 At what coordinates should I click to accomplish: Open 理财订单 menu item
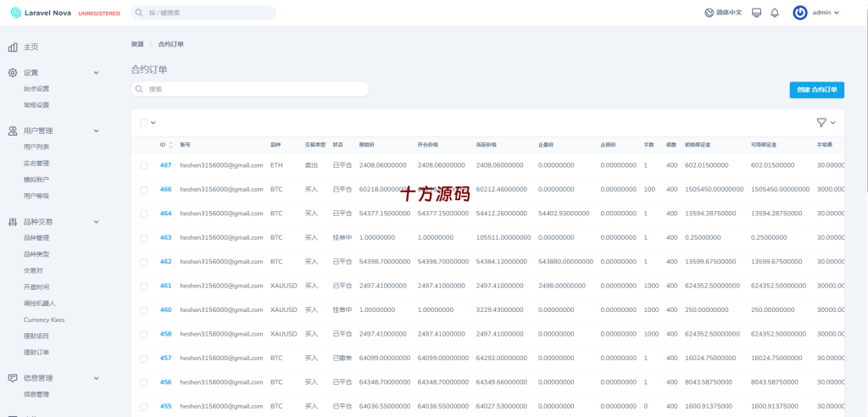pyautogui.click(x=36, y=353)
